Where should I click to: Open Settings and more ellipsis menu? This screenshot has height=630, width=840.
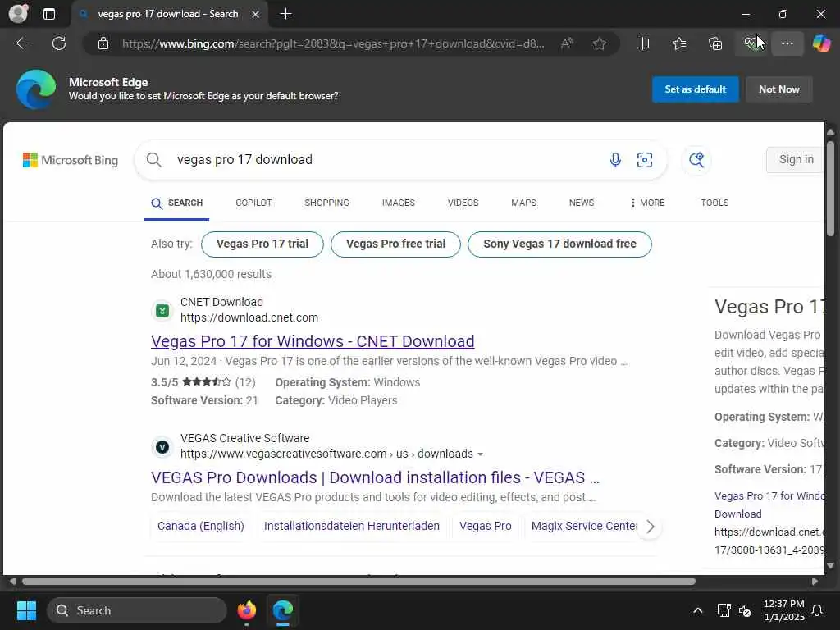(787, 43)
